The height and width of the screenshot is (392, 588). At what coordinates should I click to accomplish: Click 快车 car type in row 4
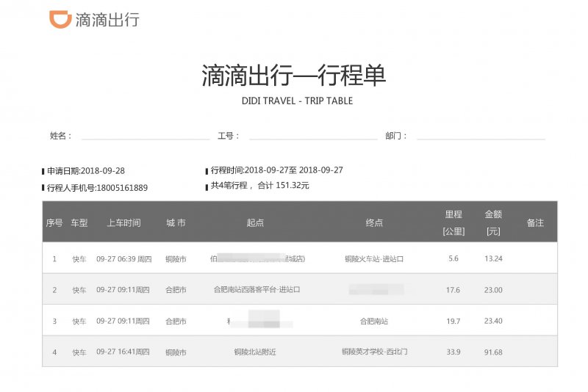[x=79, y=352]
